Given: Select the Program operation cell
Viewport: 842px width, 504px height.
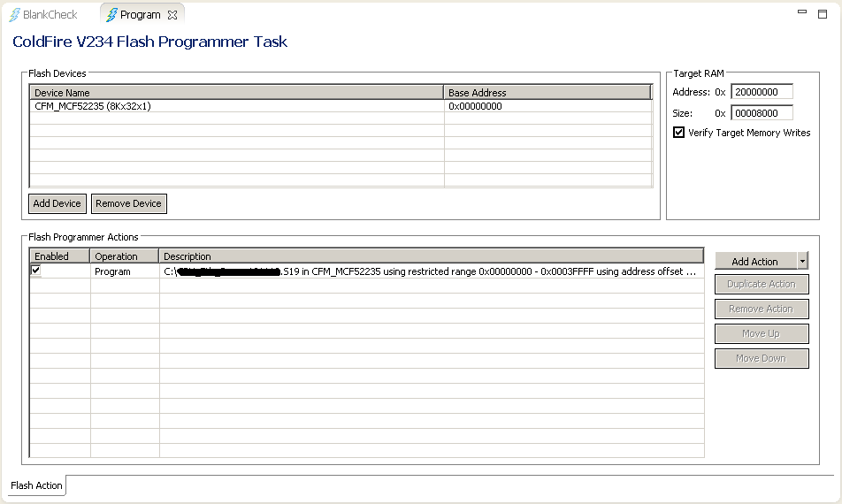Looking at the screenshot, I should tap(125, 271).
